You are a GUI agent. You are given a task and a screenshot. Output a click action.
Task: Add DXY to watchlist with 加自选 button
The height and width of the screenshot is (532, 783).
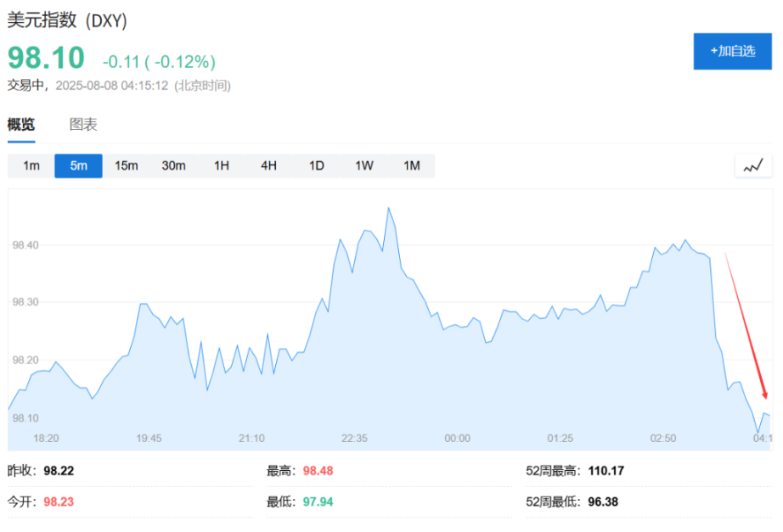(732, 52)
